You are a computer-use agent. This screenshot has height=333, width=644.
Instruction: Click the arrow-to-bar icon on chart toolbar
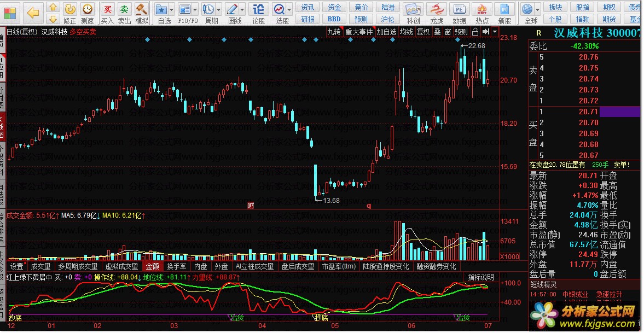click(x=486, y=32)
